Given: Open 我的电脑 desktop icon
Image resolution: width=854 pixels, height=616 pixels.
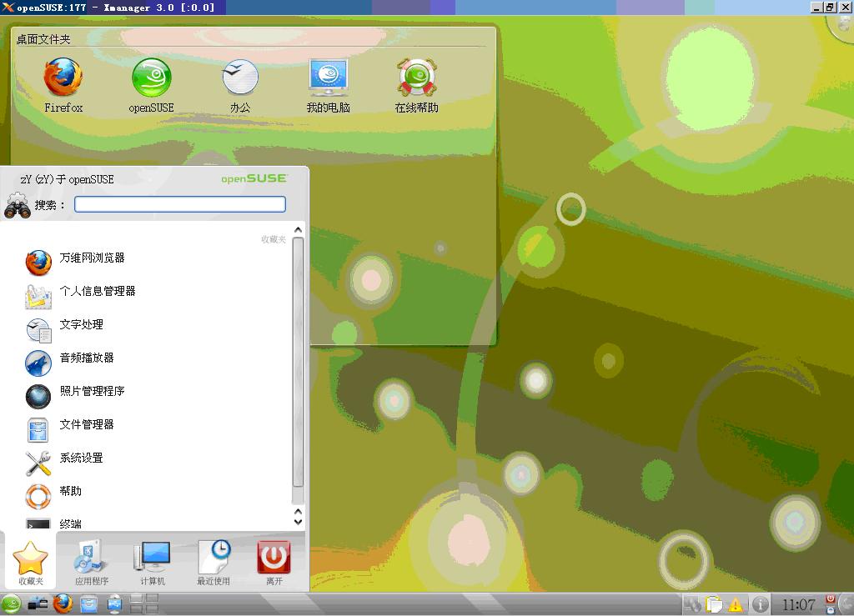Looking at the screenshot, I should (x=328, y=85).
